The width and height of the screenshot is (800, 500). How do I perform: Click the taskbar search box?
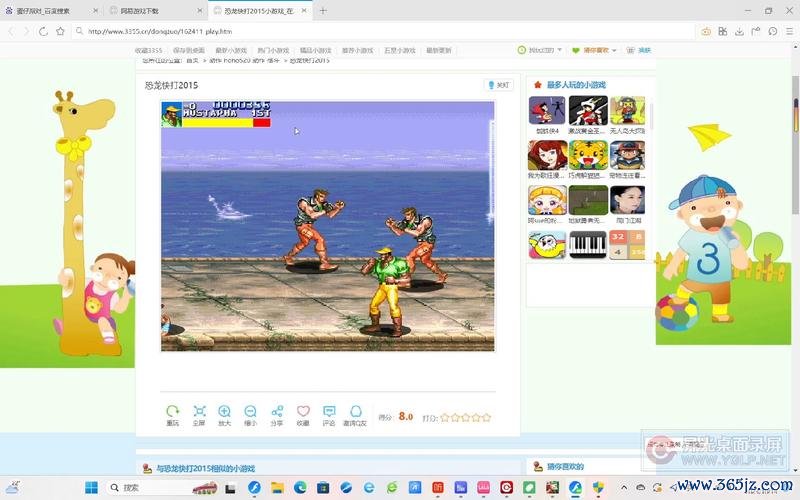pyautogui.click(x=150, y=487)
